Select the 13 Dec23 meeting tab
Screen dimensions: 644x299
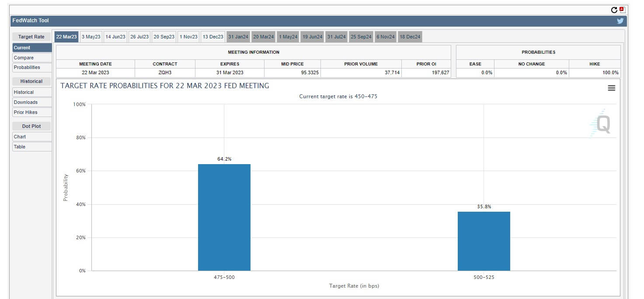coord(213,37)
